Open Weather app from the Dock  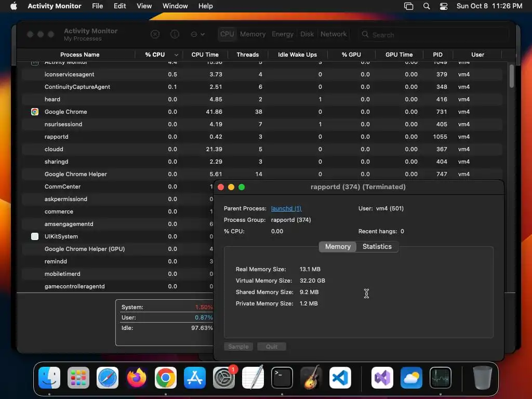tap(411, 378)
